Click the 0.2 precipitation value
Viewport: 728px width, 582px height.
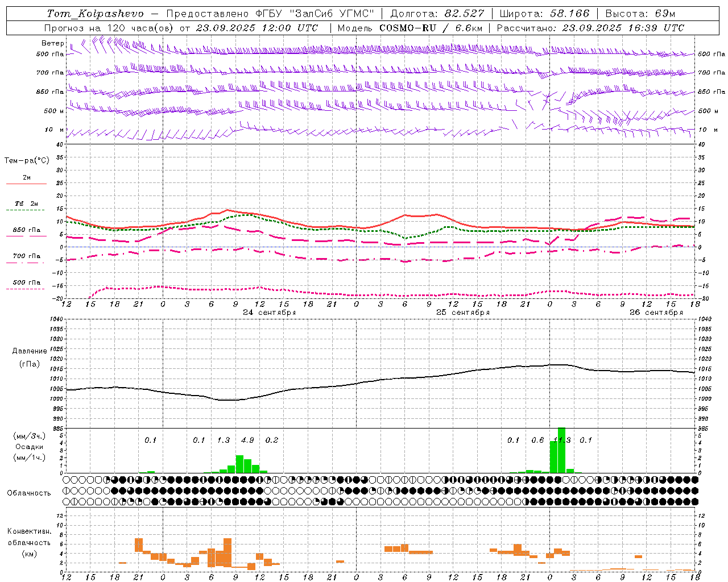272,440
